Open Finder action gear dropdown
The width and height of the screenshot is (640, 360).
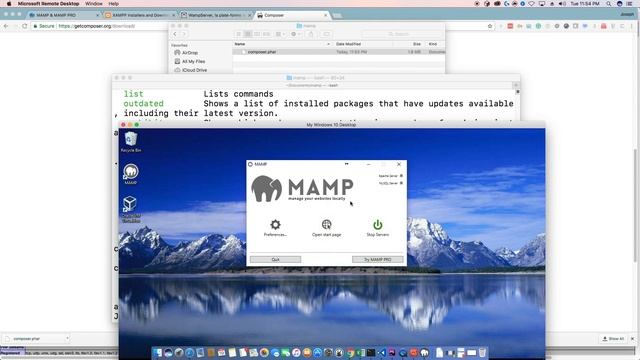296,34
